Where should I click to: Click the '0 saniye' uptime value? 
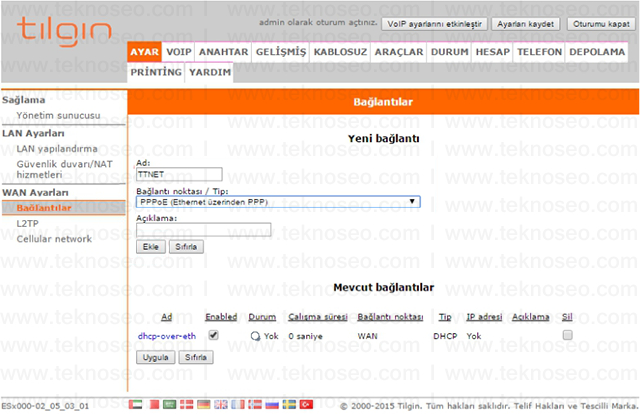[x=305, y=336]
